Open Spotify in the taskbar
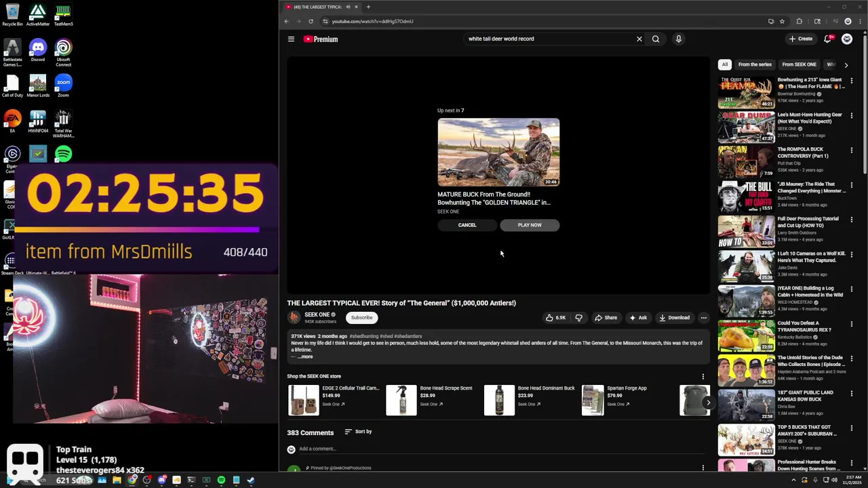Viewport: 868px width, 488px height. point(221,480)
